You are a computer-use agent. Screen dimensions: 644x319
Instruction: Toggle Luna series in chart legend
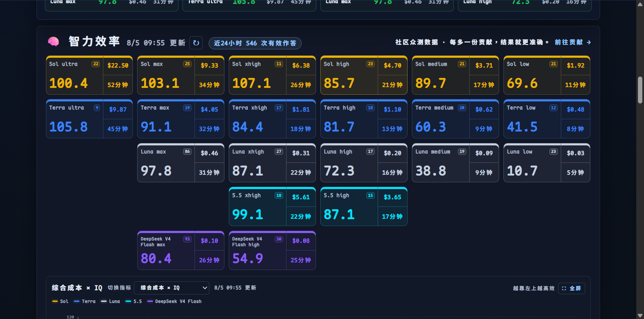(110, 302)
